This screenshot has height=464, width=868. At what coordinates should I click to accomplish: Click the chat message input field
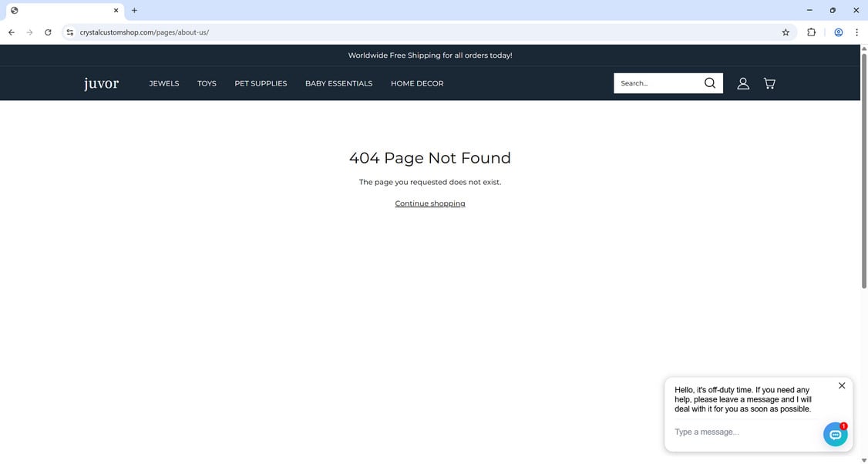click(x=732, y=432)
